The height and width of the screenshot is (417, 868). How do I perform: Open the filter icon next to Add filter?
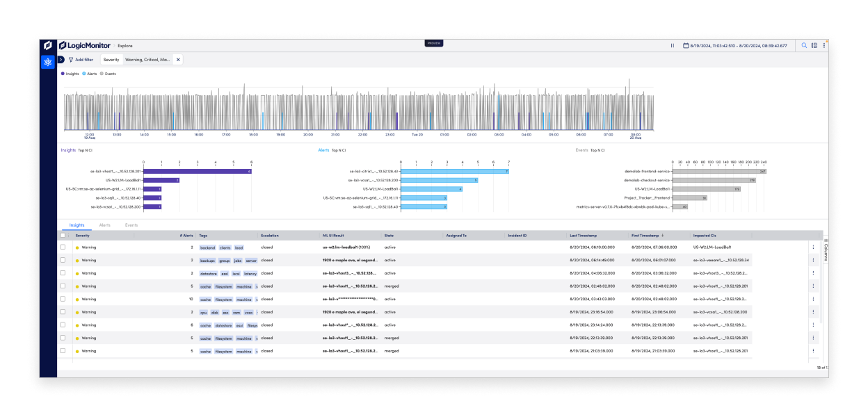pos(72,60)
